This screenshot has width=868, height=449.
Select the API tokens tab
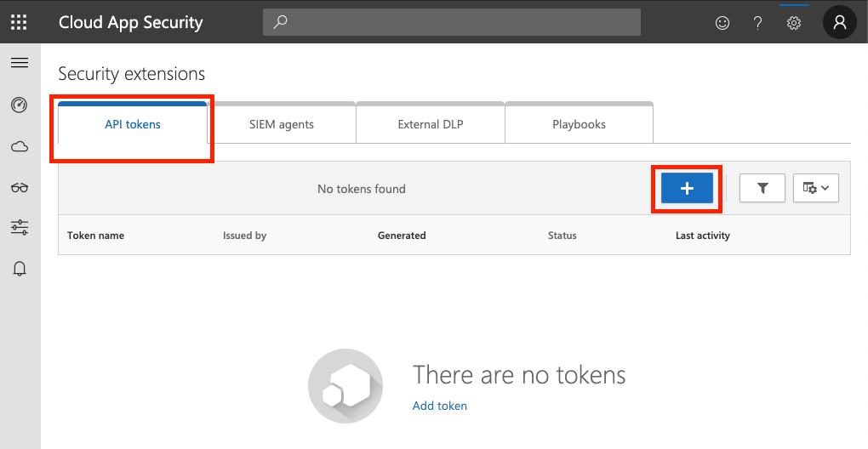pos(133,124)
